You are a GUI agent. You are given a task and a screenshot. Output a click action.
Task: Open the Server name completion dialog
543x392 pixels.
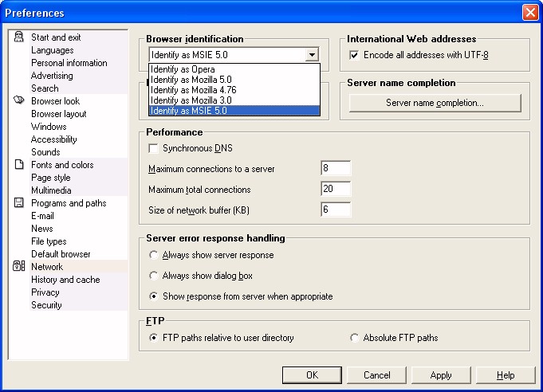[x=435, y=103]
